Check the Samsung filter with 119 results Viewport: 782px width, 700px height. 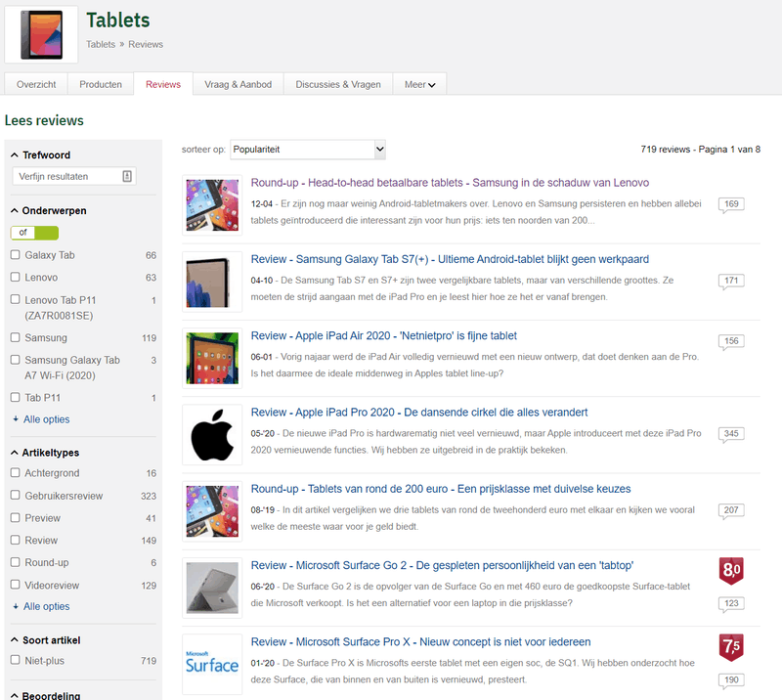[x=16, y=337]
